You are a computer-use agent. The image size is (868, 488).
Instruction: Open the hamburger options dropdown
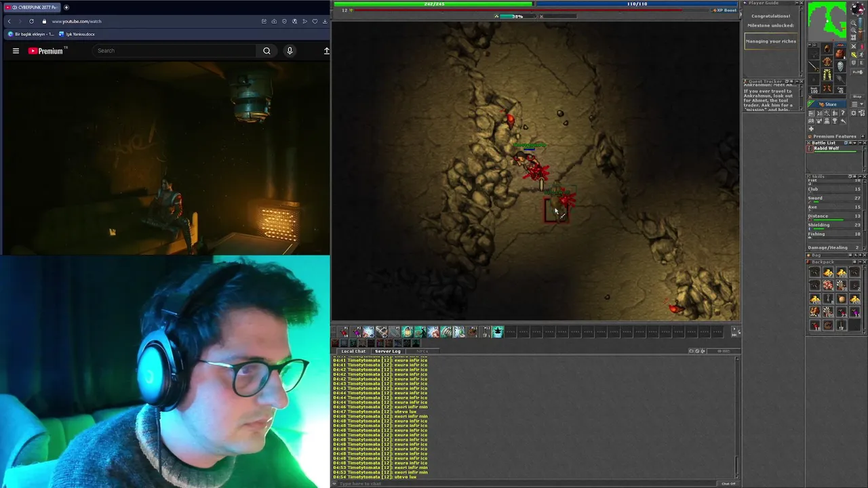point(857,104)
